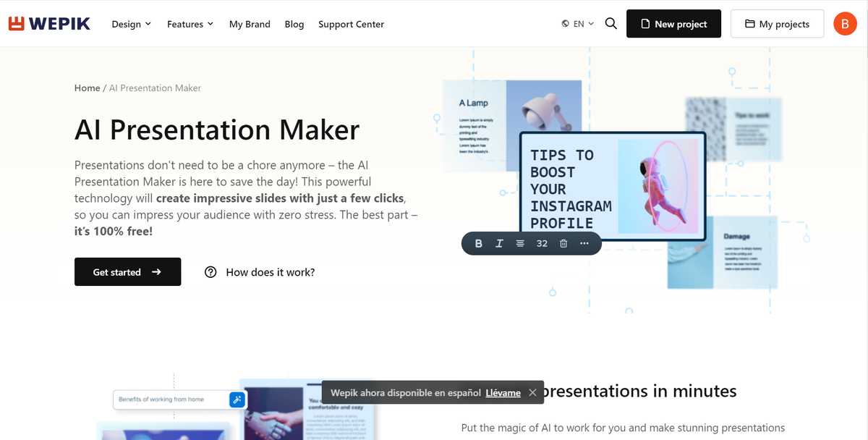The image size is (868, 440).
Task: Click the AI Presentation Maker breadcrumb text
Action: click(x=155, y=88)
